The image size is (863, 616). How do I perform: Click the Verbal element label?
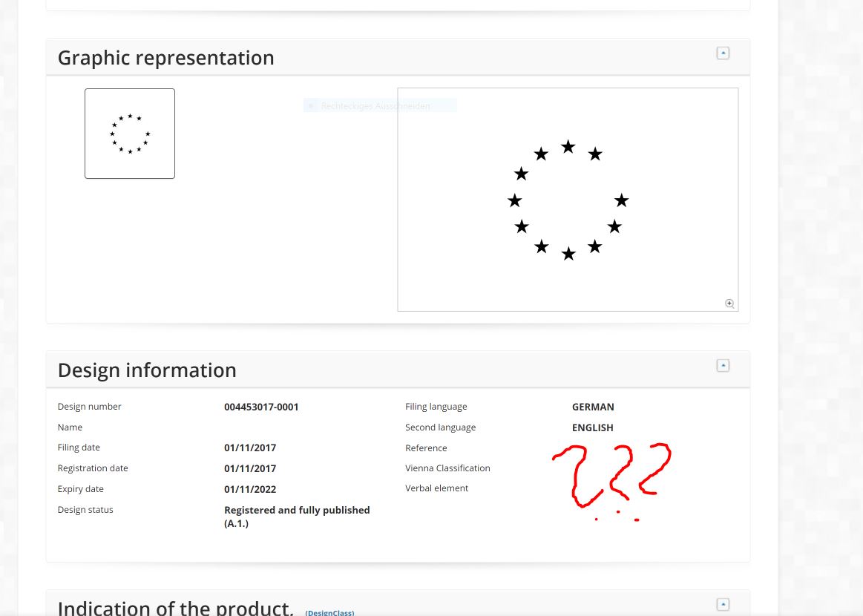coord(436,488)
